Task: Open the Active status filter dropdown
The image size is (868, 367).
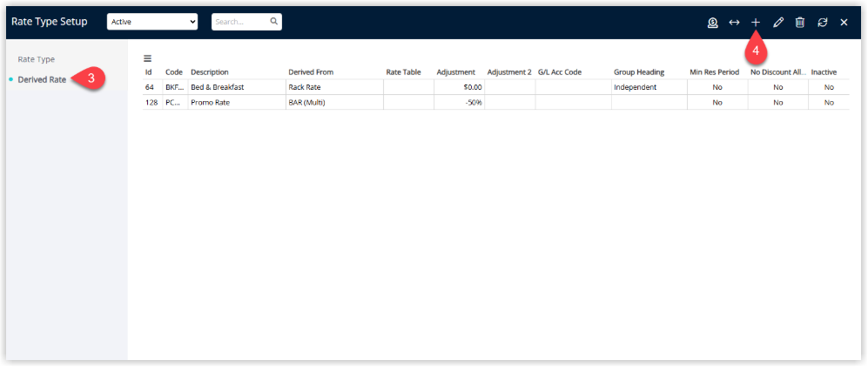Action: point(152,22)
